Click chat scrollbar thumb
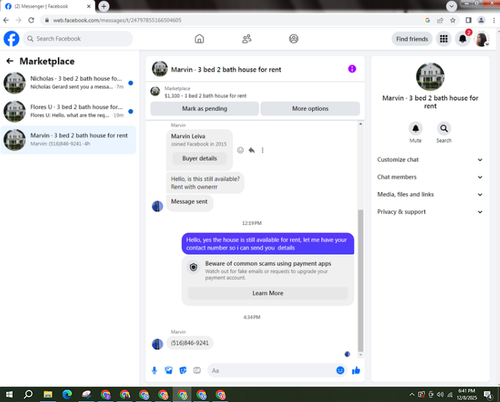Screen dimensions: 500x402 360,280
